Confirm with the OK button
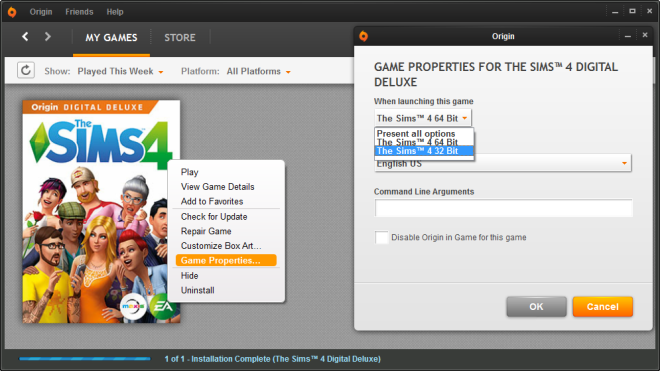The image size is (660, 371). point(536,307)
